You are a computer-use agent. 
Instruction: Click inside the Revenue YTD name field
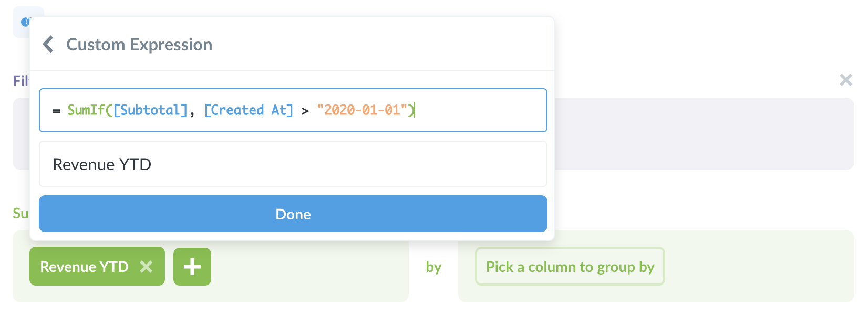tap(293, 164)
